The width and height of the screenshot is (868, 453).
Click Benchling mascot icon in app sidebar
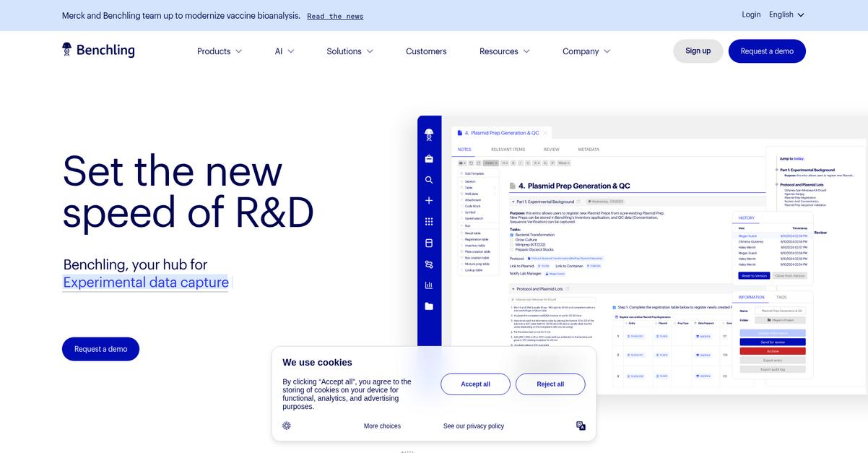tap(429, 134)
